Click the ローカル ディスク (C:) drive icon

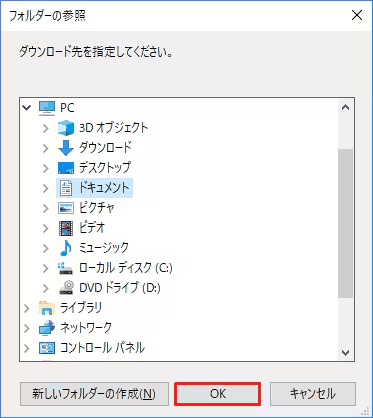pyautogui.click(x=66, y=268)
